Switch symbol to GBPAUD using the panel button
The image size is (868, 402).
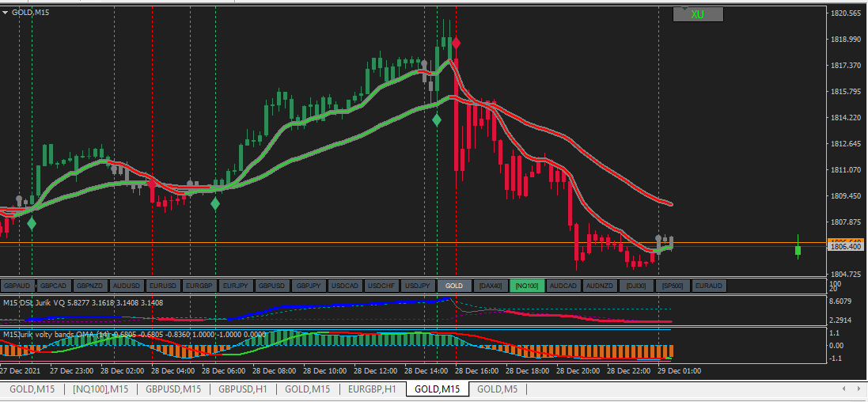tap(17, 286)
